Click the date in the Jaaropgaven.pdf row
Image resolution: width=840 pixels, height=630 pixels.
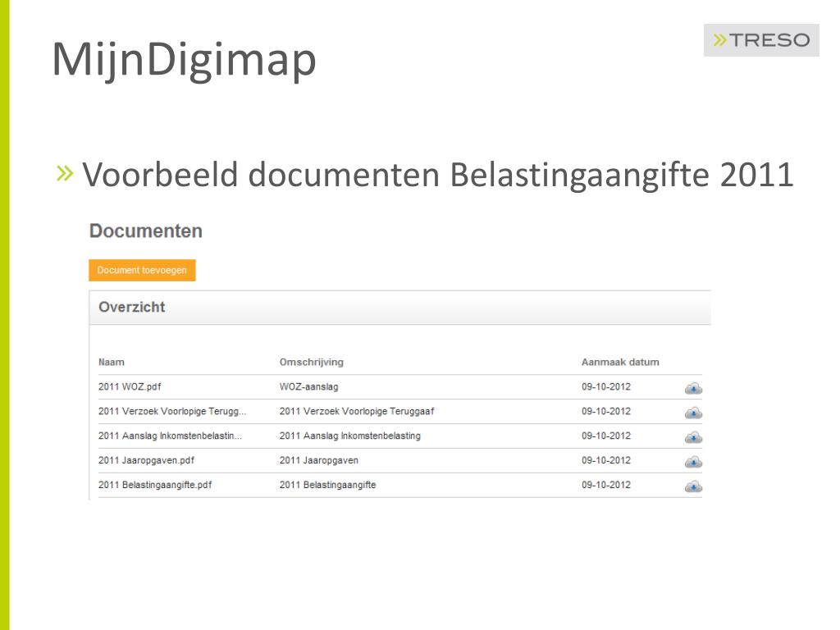606,461
